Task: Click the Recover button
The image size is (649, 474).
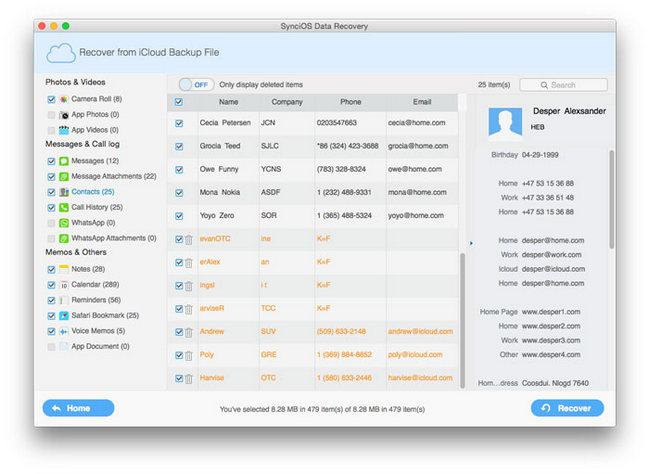Action: click(x=567, y=408)
